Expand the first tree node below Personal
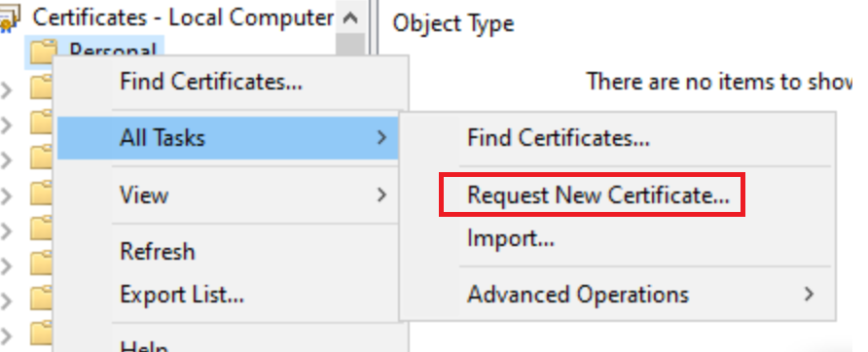 [x=6, y=88]
